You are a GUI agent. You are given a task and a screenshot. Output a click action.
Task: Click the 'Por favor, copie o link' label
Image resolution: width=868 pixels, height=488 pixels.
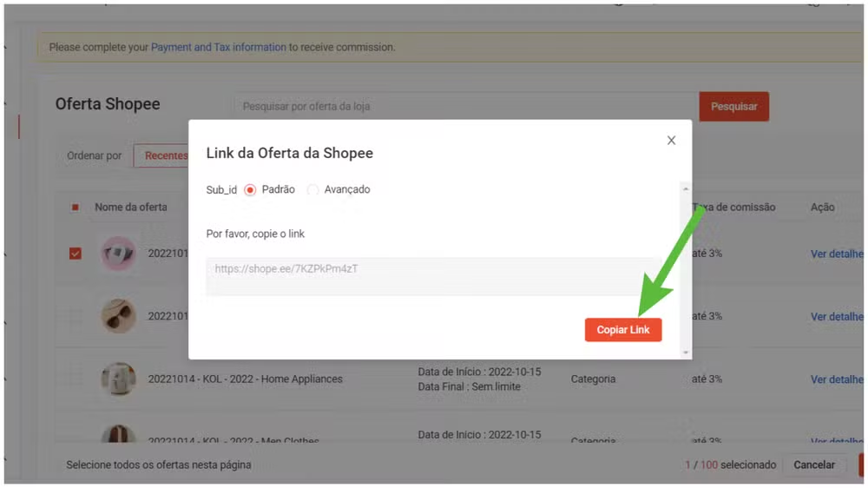[255, 234]
